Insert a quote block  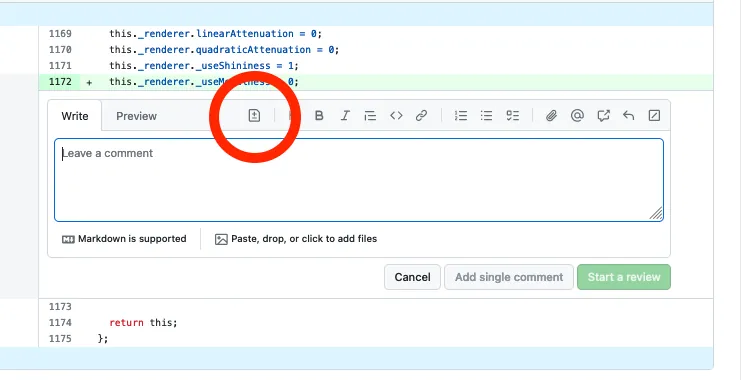point(370,115)
